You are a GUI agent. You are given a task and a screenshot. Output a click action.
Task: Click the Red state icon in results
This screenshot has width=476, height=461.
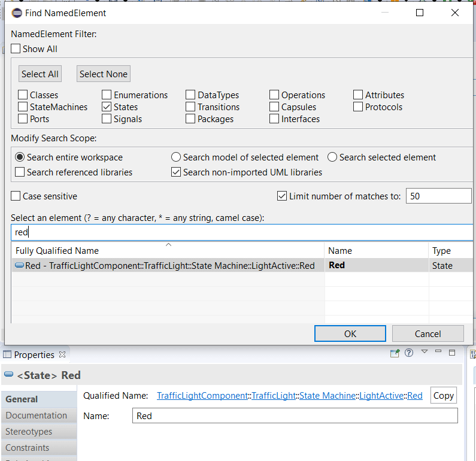point(19,266)
